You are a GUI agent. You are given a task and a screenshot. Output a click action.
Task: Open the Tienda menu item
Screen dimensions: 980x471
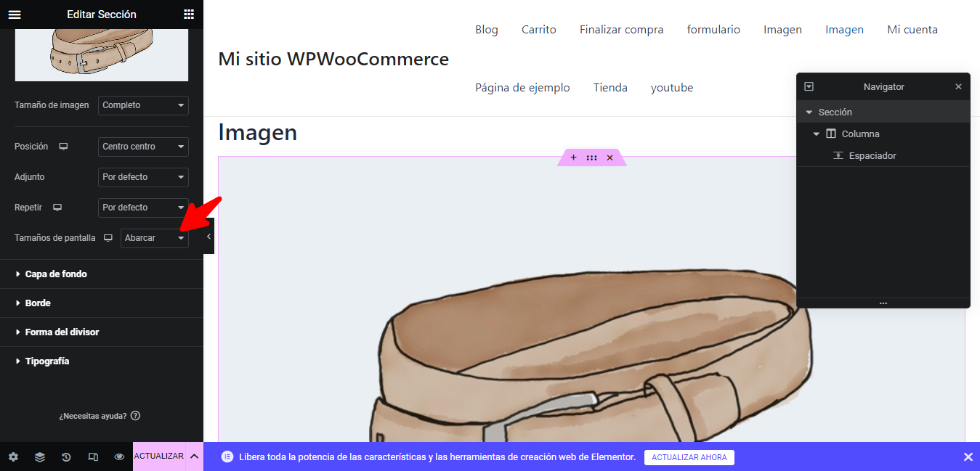(610, 88)
